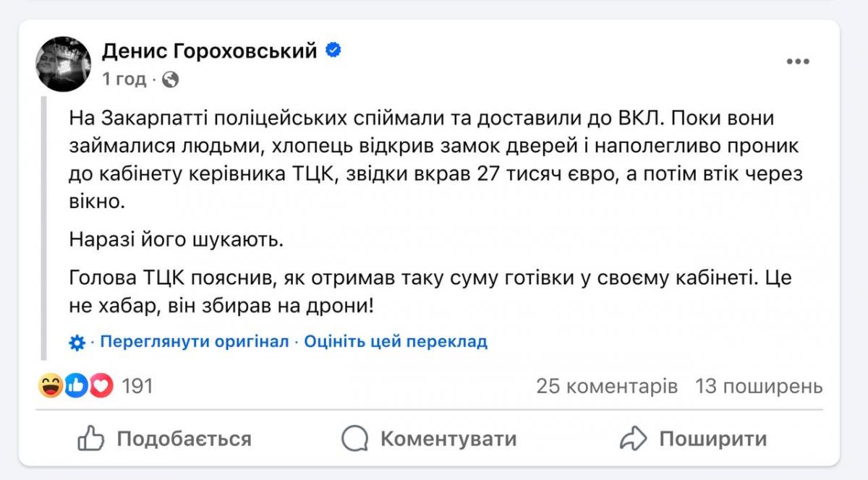This screenshot has height=480, width=868.
Task: Click the globe public-privacy icon
Action: tap(171, 80)
